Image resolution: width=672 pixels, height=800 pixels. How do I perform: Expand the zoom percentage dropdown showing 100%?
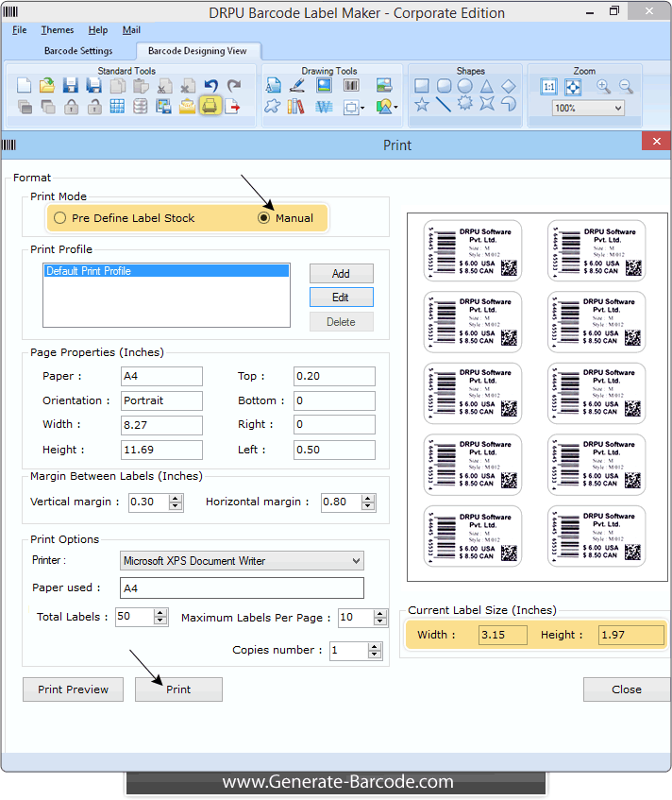point(618,109)
